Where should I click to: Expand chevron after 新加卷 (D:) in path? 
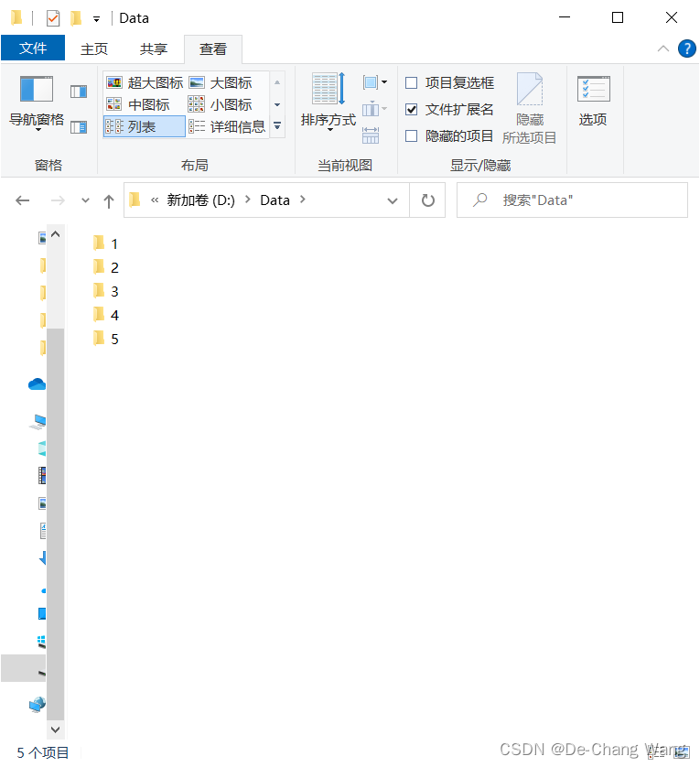pyautogui.click(x=248, y=200)
